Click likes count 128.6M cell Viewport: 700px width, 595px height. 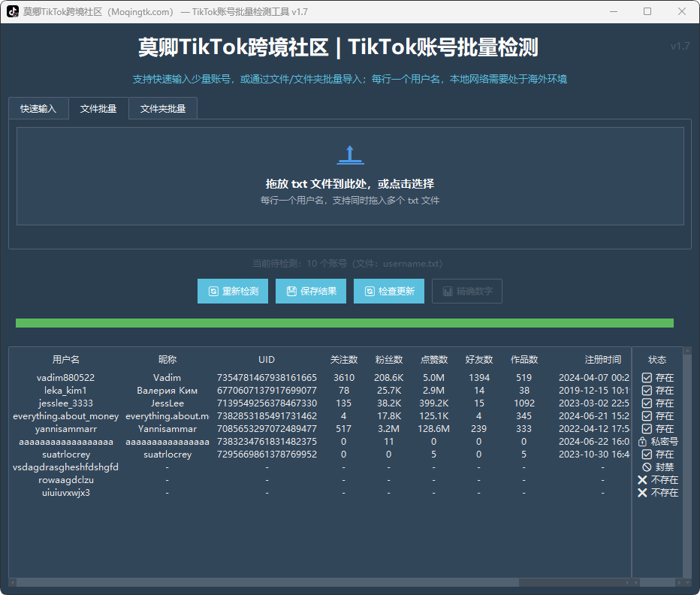(x=434, y=429)
